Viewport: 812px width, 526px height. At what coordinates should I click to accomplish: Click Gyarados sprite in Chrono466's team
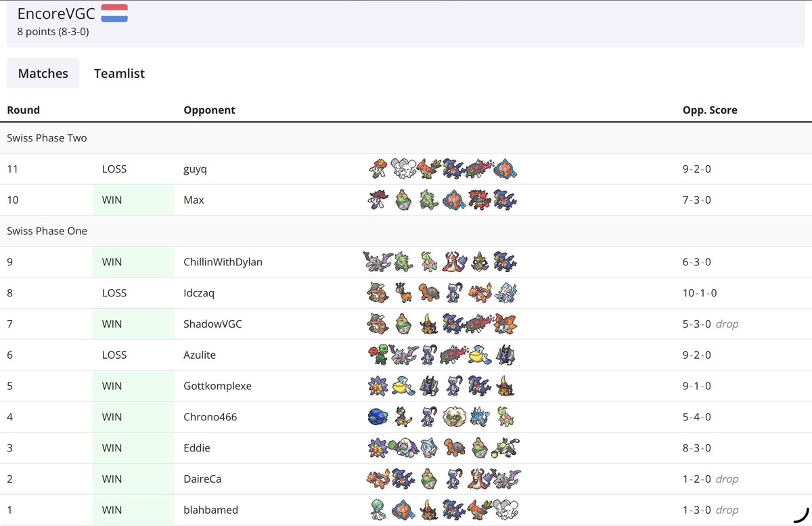478,417
